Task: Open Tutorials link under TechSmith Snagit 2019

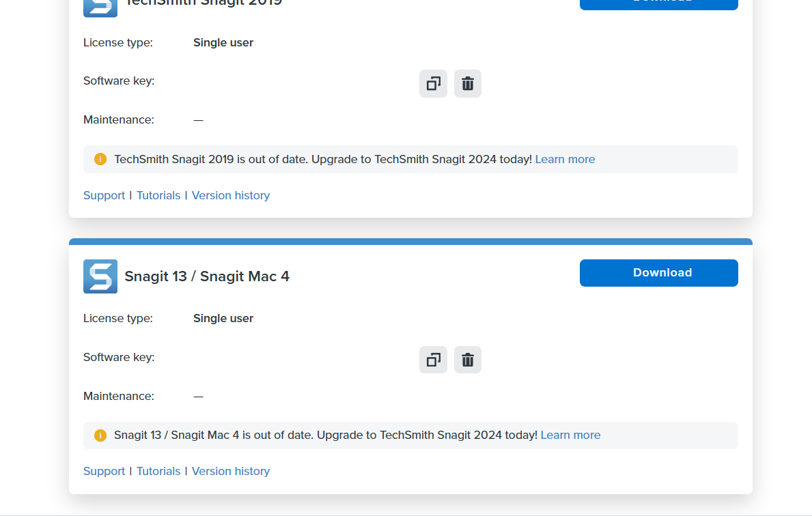Action: click(x=158, y=196)
